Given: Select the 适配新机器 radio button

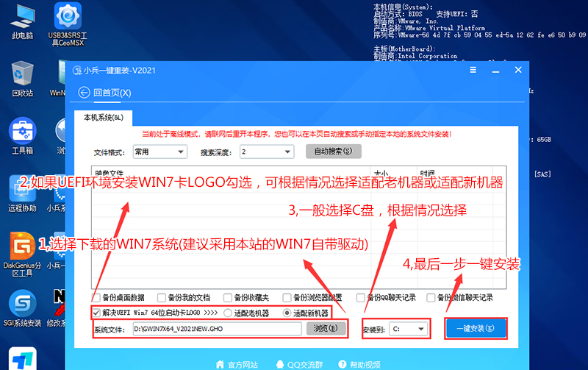Looking at the screenshot, I should (x=287, y=313).
